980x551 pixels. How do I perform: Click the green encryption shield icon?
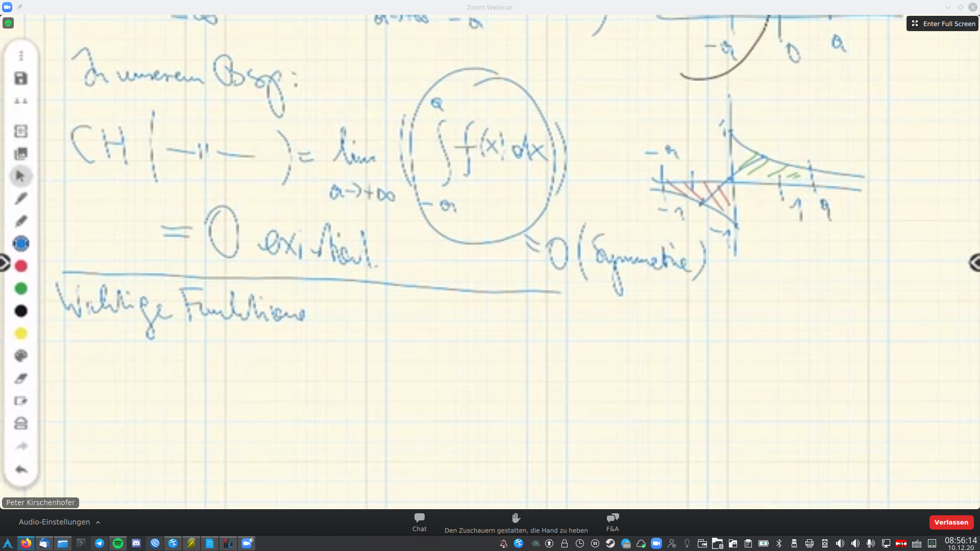(8, 23)
